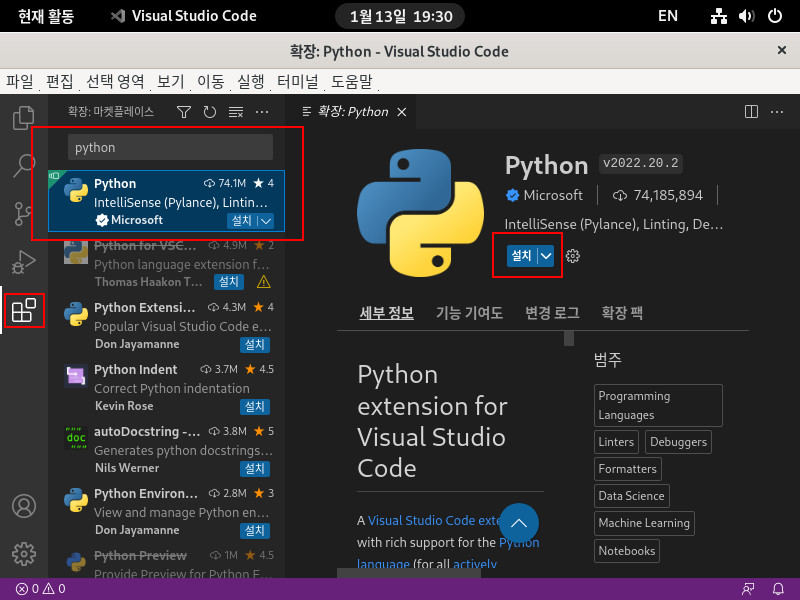Select the Data Science category tag
Viewport: 800px width, 600px height.
click(632, 496)
